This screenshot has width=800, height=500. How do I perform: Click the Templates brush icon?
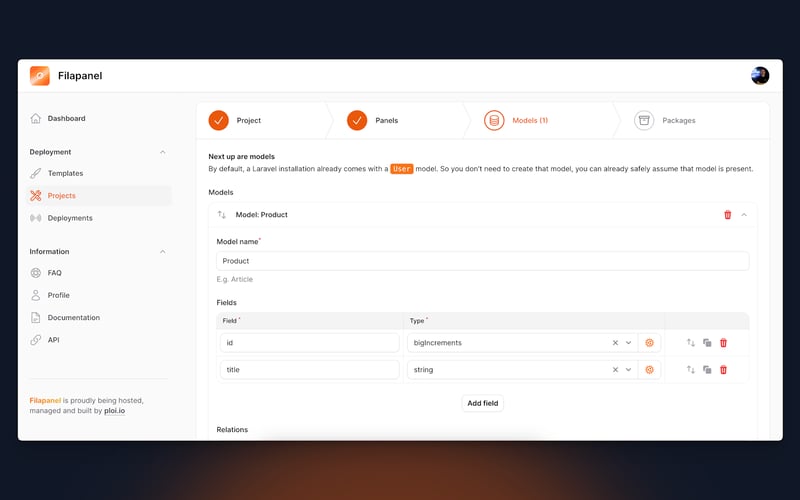coord(36,173)
